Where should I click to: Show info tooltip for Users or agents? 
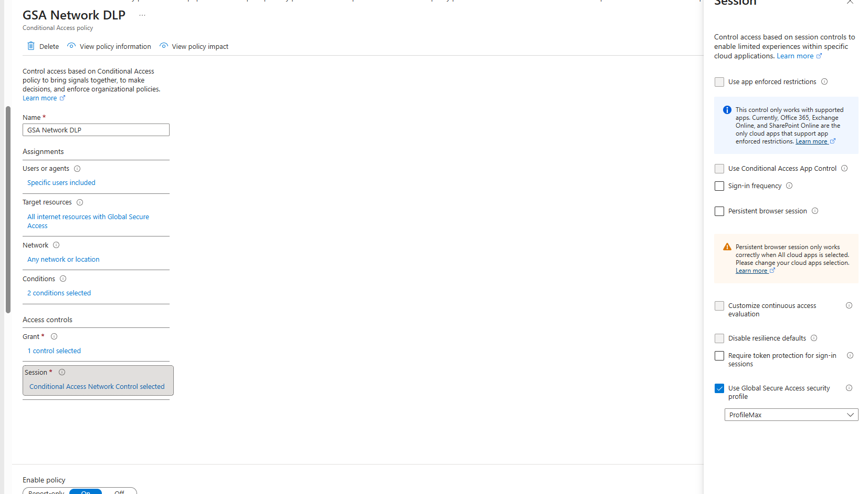pyautogui.click(x=77, y=169)
